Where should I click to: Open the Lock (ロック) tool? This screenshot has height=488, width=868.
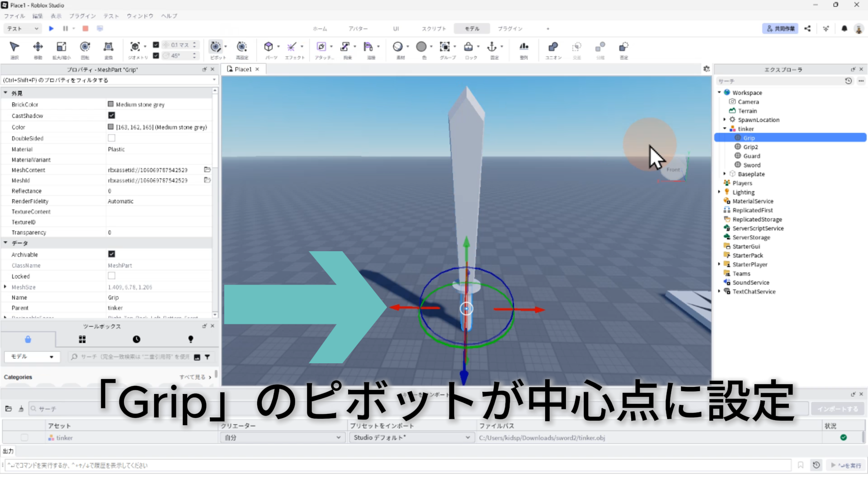point(468,47)
